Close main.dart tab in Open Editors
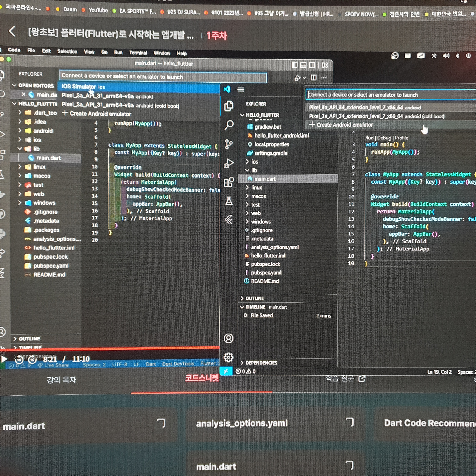The height and width of the screenshot is (476, 476). [24, 94]
